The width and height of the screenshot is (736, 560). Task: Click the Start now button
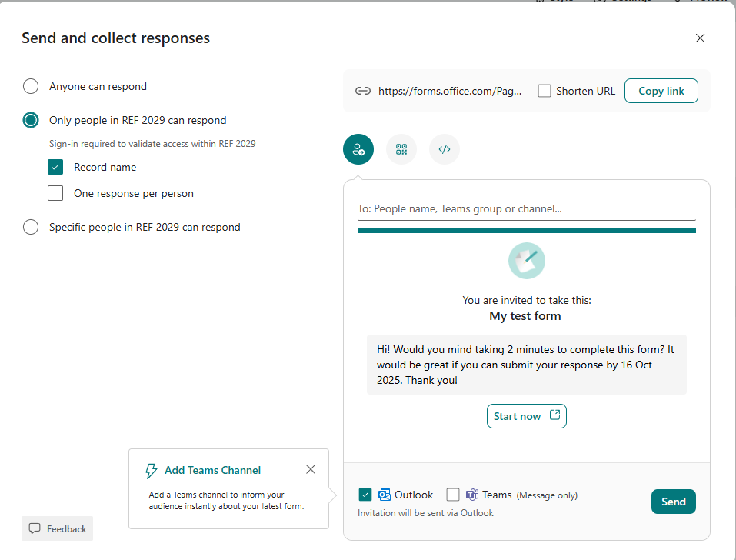pyautogui.click(x=526, y=416)
